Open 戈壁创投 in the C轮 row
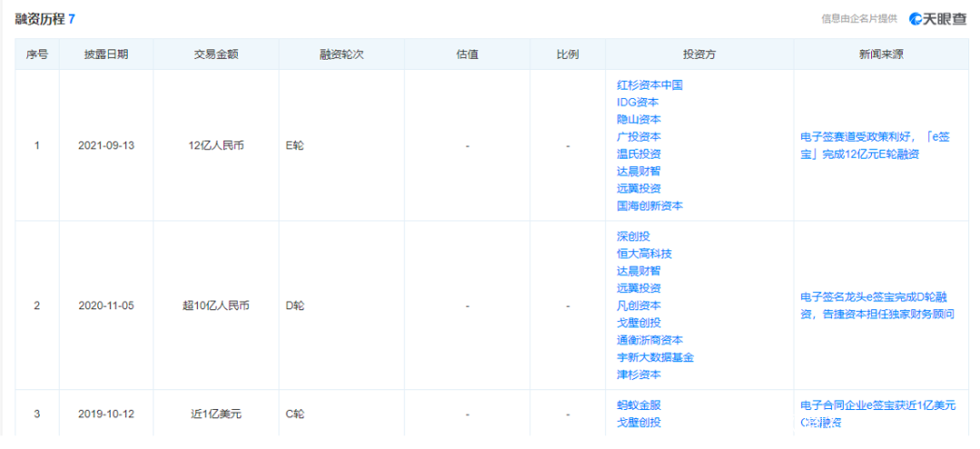 [639, 423]
